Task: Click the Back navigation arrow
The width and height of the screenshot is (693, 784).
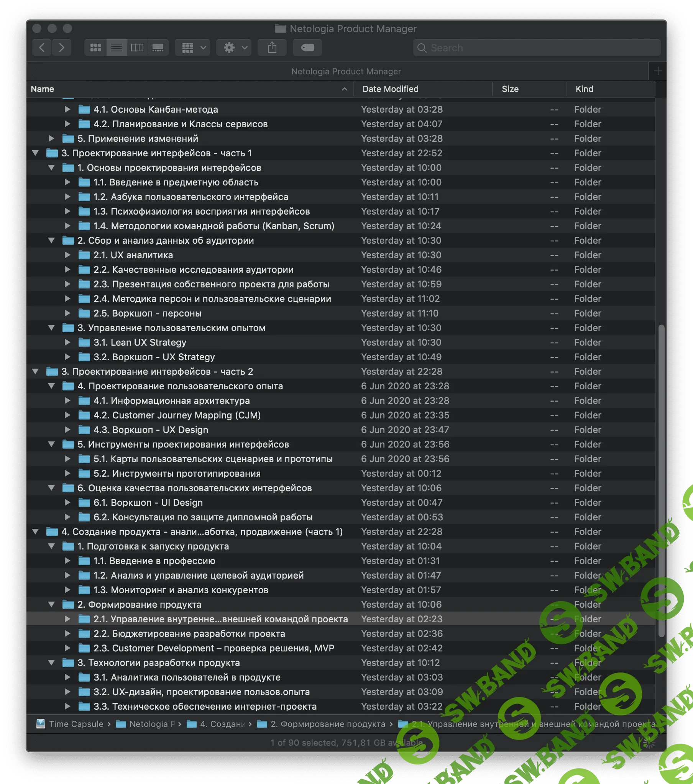Action: (x=42, y=48)
